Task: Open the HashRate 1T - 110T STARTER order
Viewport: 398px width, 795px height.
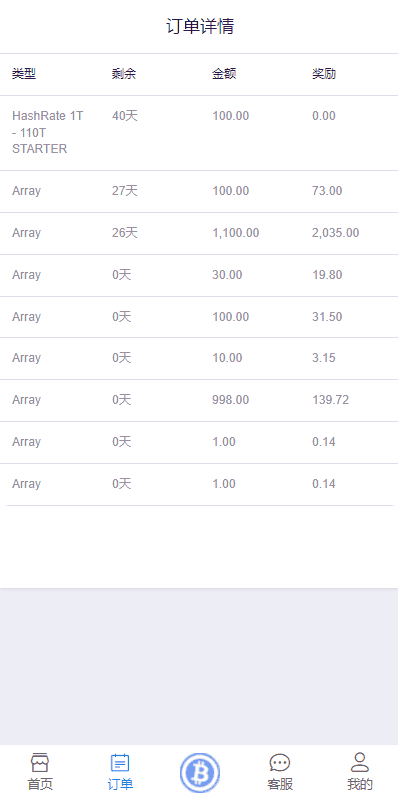Action: pyautogui.click(x=199, y=133)
